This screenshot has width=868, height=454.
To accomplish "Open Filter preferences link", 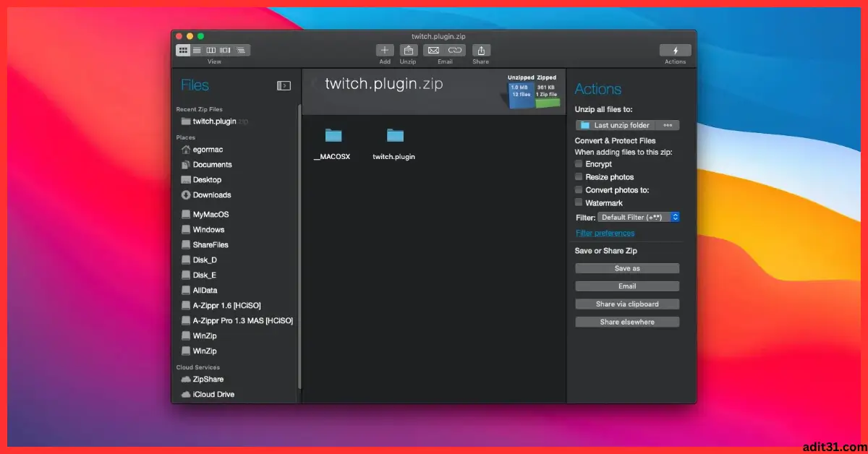I will point(605,233).
